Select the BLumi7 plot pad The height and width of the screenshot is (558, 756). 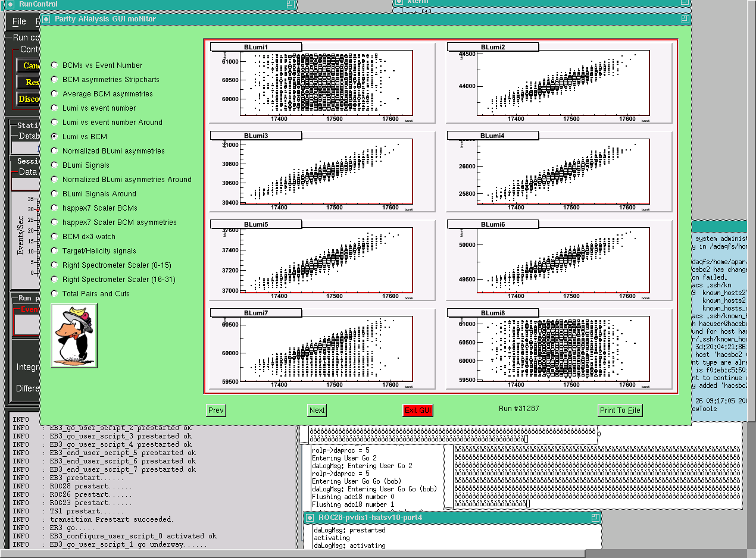click(323, 348)
